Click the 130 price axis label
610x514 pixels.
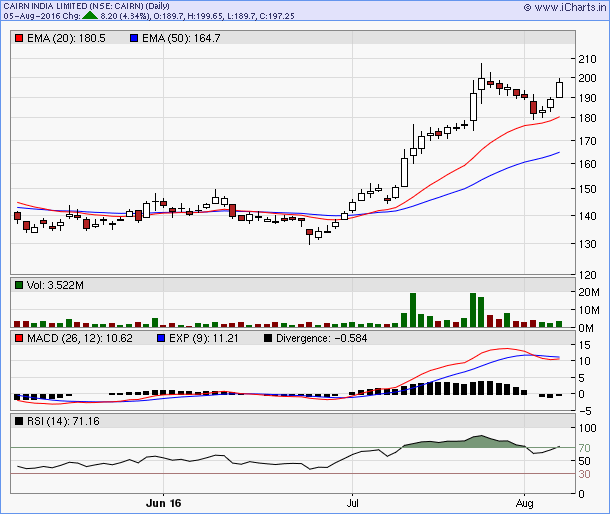pos(587,244)
